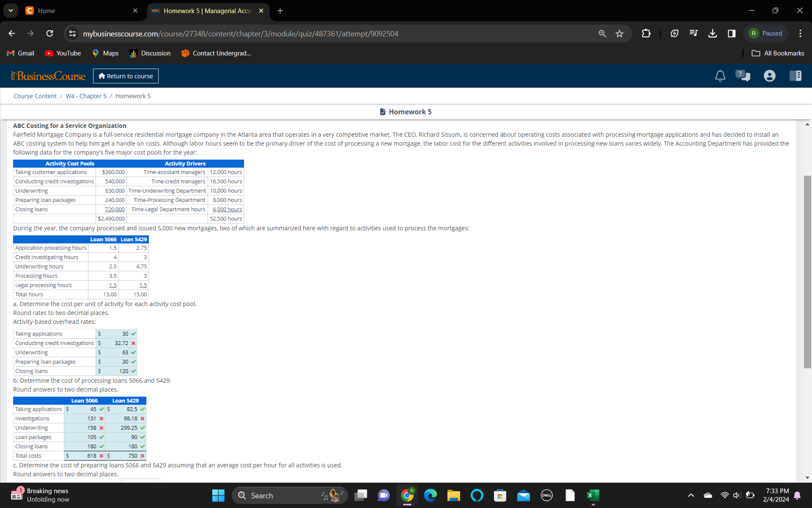Click the energy saver leaf icon in address bar
Viewport: 812px width, 508px height.
pos(674,33)
